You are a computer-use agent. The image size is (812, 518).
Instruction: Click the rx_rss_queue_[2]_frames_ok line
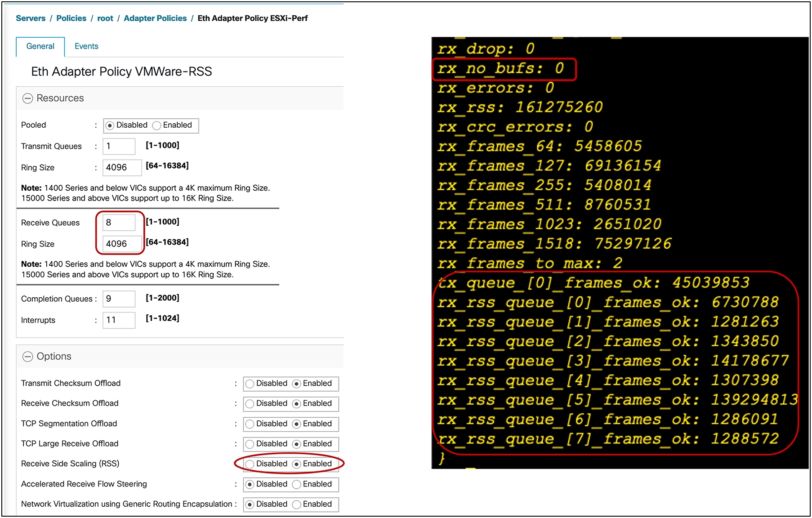click(608, 342)
